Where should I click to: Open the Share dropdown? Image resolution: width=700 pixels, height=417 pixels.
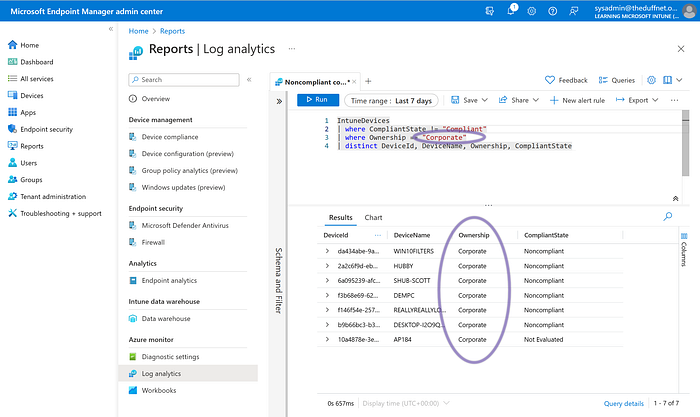[518, 100]
